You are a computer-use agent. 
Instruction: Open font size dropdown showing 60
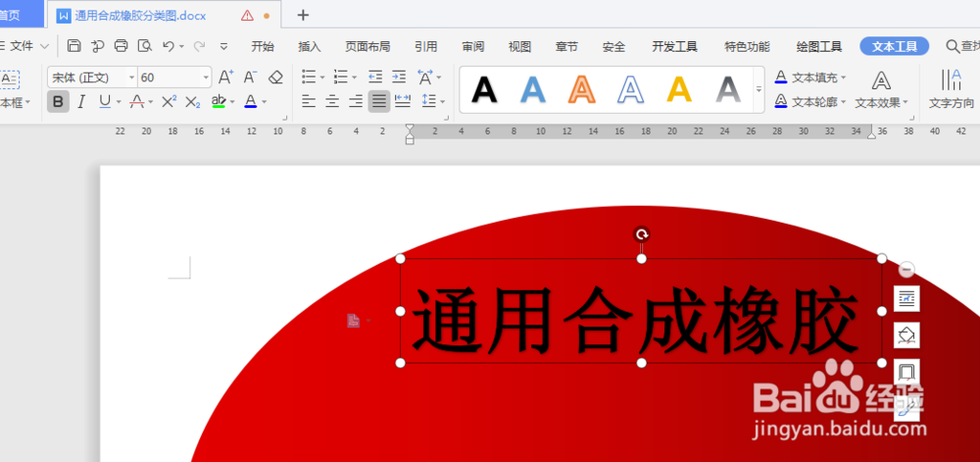coord(206,77)
